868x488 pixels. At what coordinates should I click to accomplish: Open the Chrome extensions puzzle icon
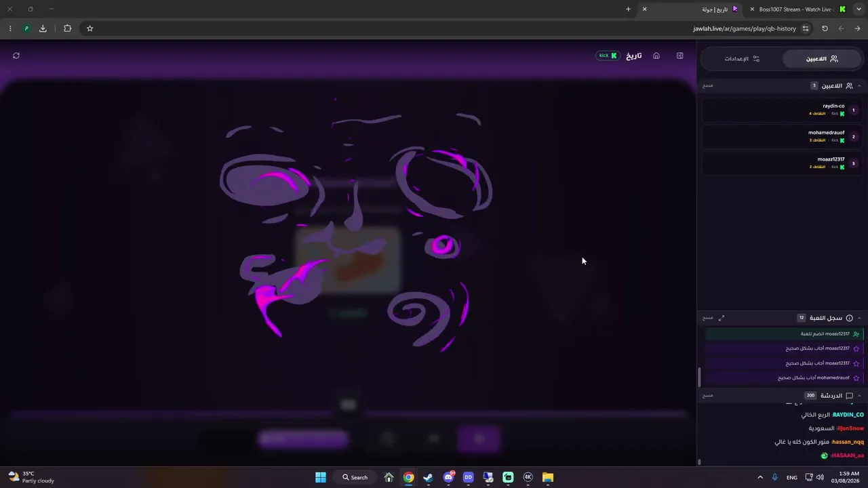point(67,28)
